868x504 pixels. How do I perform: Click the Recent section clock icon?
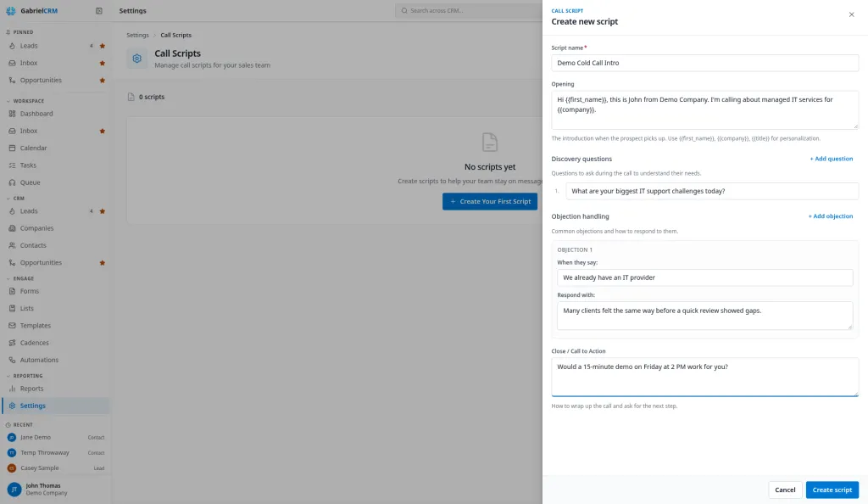8,425
